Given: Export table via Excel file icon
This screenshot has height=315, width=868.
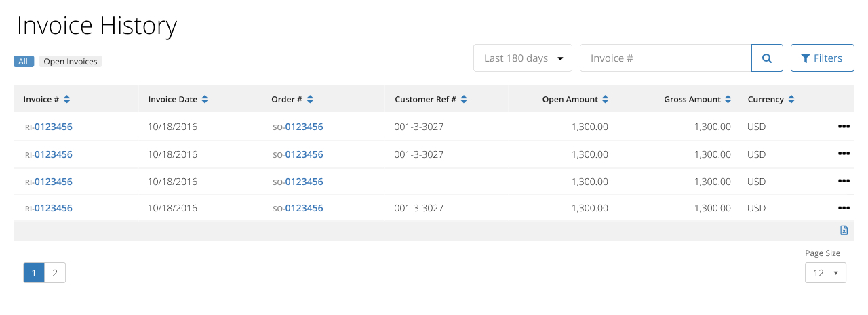Looking at the screenshot, I should click(x=844, y=230).
